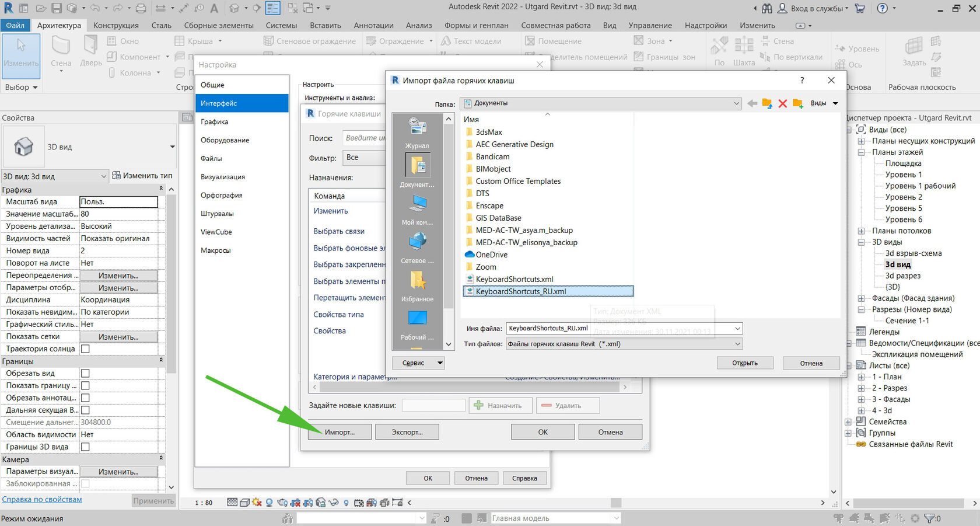The height and width of the screenshot is (526, 980).
Task: Click the up one level folder icon
Action: point(767,103)
